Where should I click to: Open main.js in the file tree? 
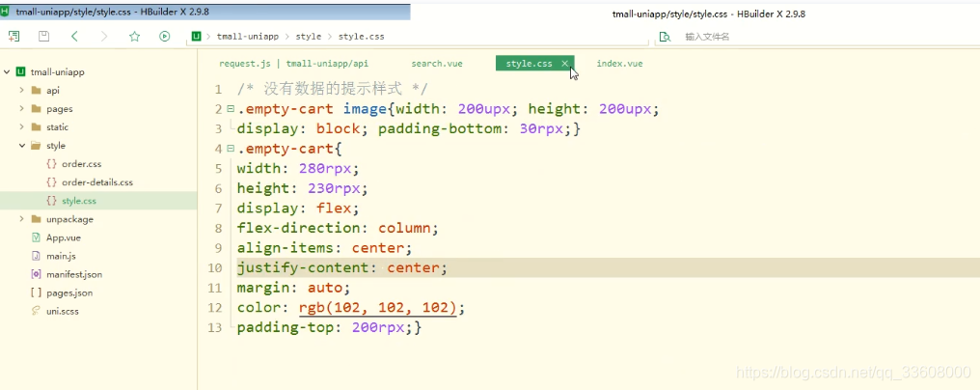[60, 256]
